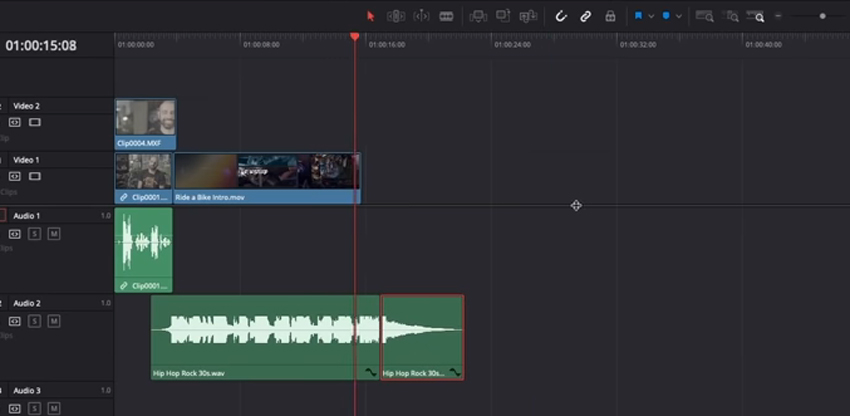Select the arrow Selection Mode tool
The height and width of the screenshot is (416, 850).
point(370,16)
